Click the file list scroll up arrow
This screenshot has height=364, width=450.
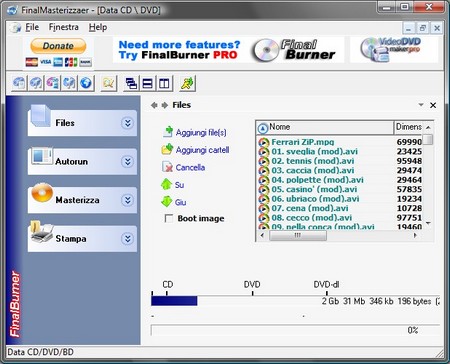[x=428, y=127]
